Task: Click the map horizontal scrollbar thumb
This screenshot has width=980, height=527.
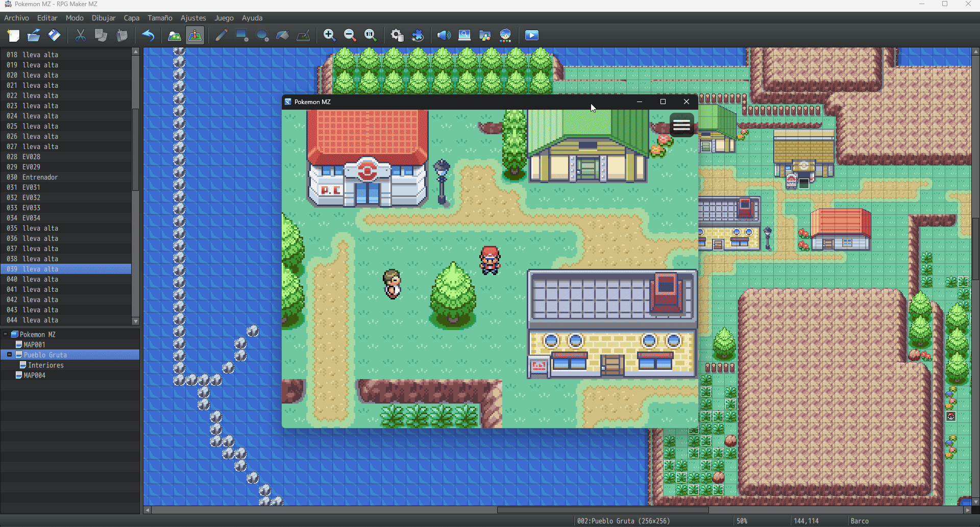Action: tap(603, 510)
